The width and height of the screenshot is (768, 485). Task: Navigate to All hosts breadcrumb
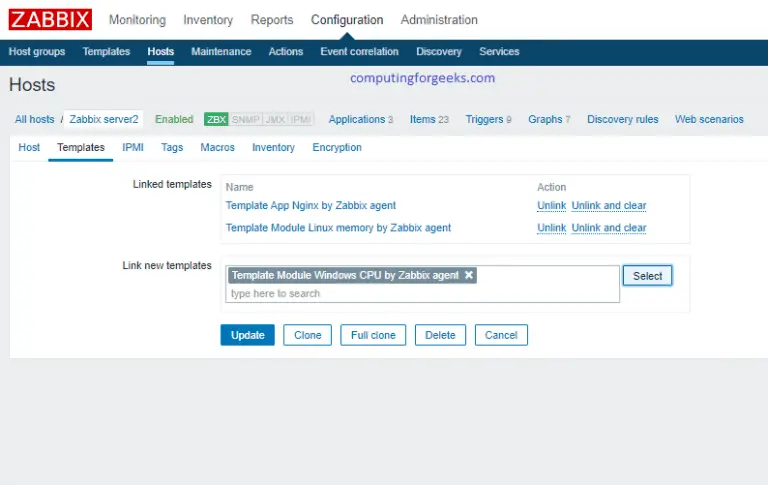pyautogui.click(x=34, y=119)
